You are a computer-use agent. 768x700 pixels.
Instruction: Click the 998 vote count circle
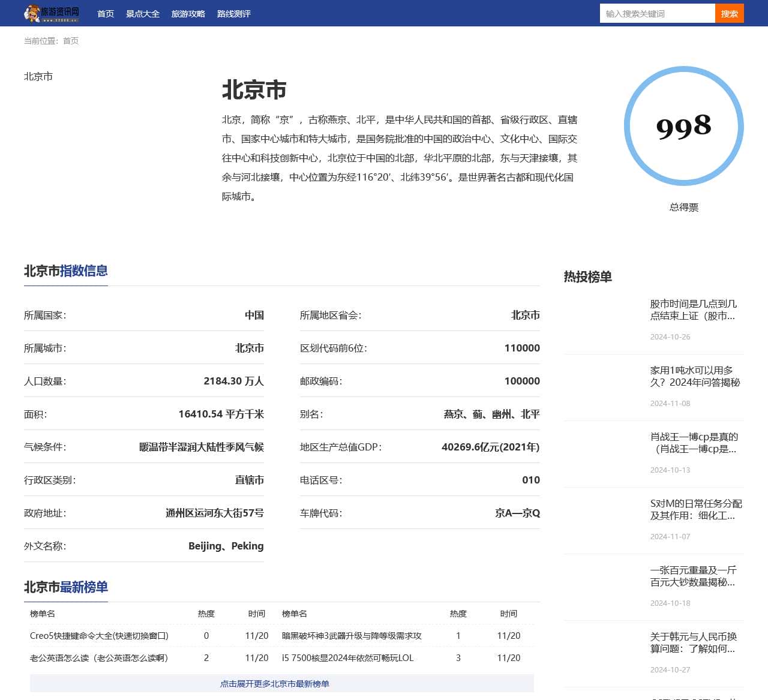[x=683, y=126]
